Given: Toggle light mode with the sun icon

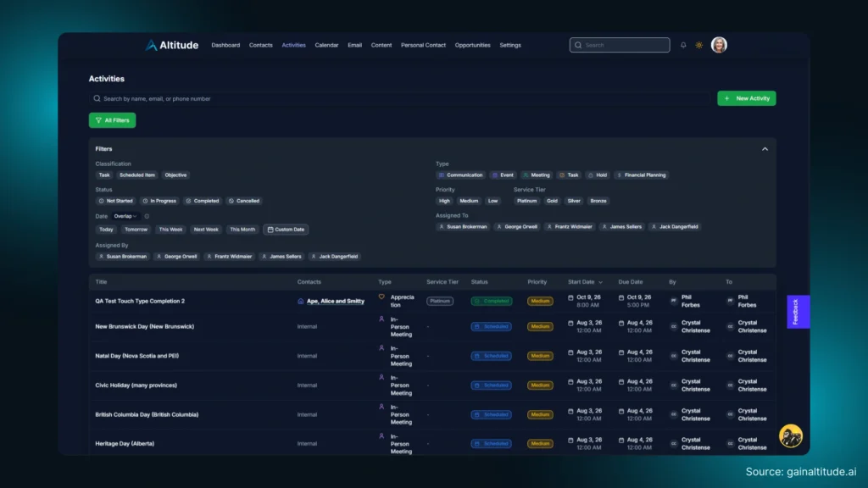Looking at the screenshot, I should click(x=699, y=45).
